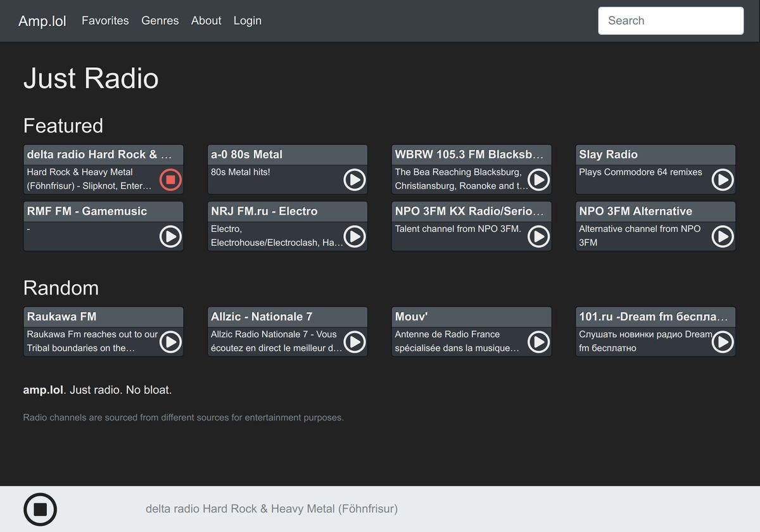The height and width of the screenshot is (532, 760).
Task: Stop playback in bottom player bar
Action: [40, 509]
